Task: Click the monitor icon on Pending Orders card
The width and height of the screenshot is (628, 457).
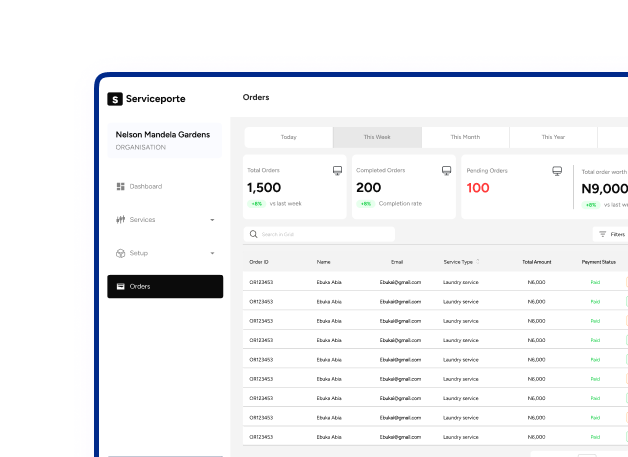Action: [x=557, y=171]
